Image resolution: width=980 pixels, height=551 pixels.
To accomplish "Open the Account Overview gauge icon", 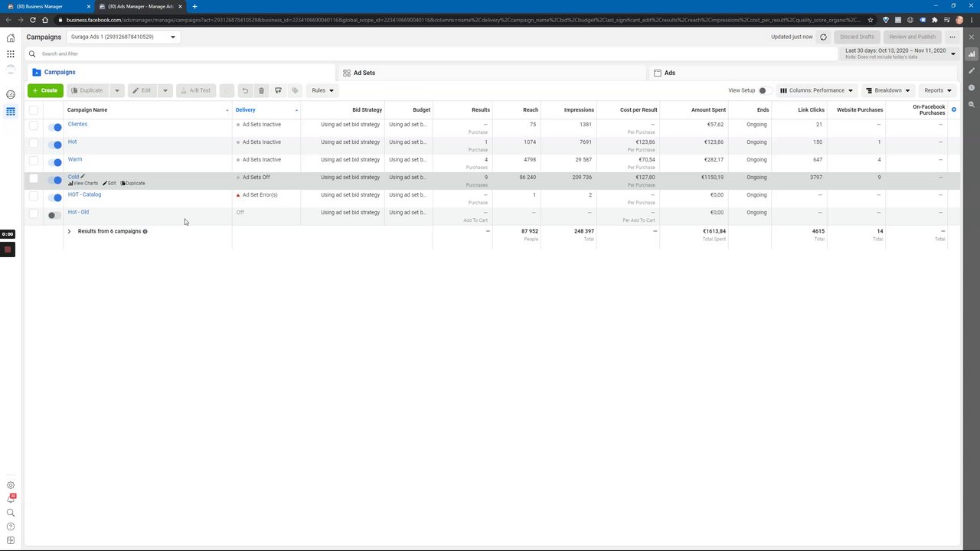I will (11, 94).
